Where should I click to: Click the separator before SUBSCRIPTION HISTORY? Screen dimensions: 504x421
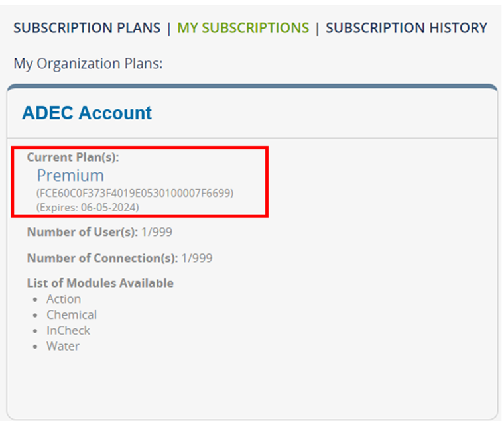(317, 28)
